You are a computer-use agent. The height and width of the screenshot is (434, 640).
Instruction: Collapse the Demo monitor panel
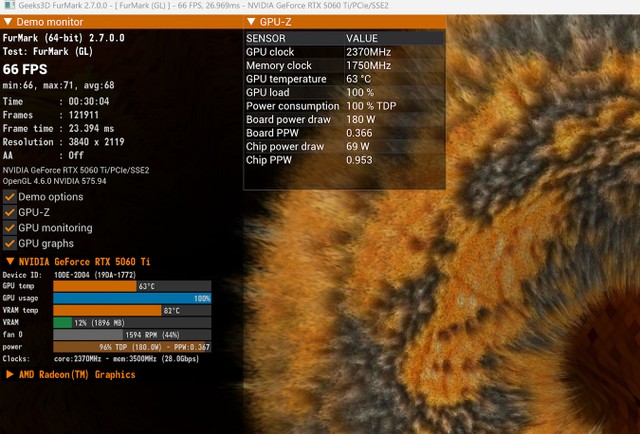pos(8,22)
